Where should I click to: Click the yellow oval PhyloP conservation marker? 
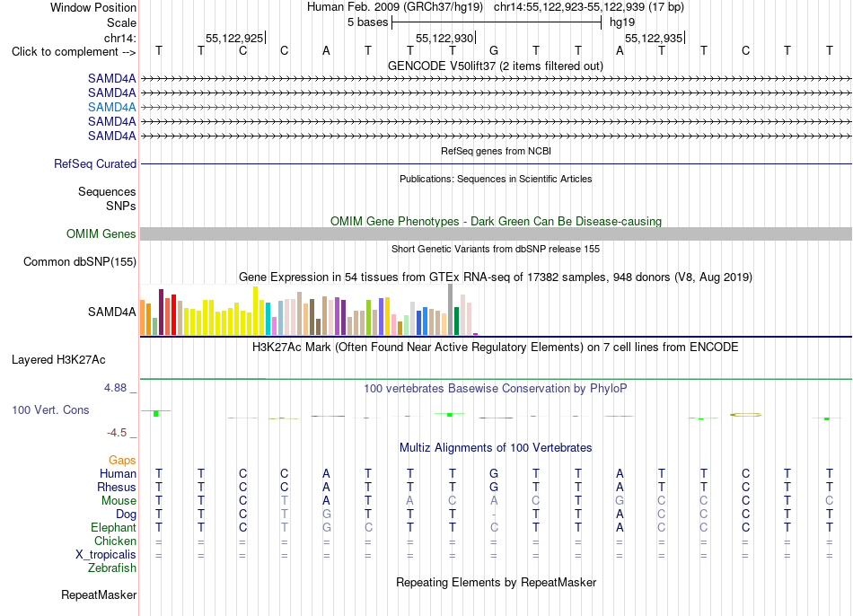(745, 415)
